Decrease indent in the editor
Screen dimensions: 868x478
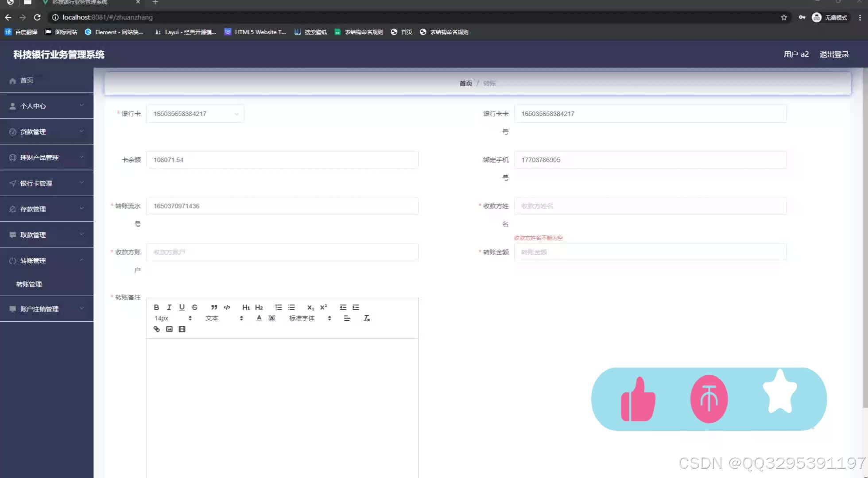[x=343, y=307]
